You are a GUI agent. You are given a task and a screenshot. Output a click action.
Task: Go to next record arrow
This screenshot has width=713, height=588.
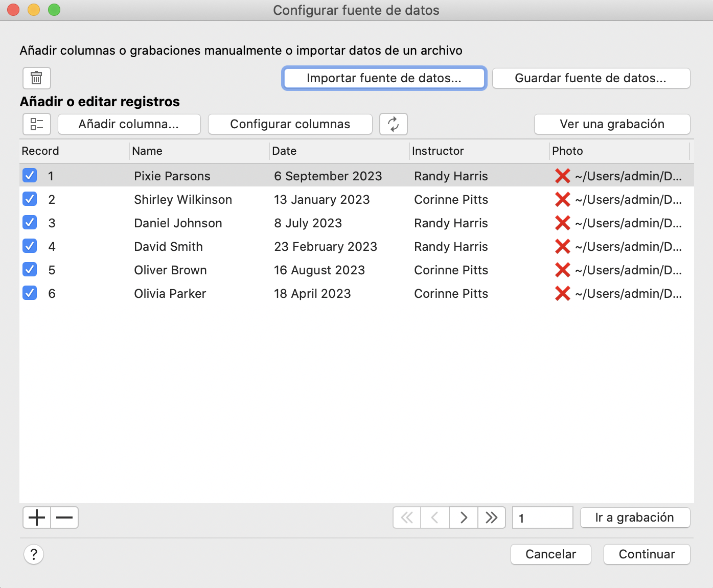[x=463, y=518]
